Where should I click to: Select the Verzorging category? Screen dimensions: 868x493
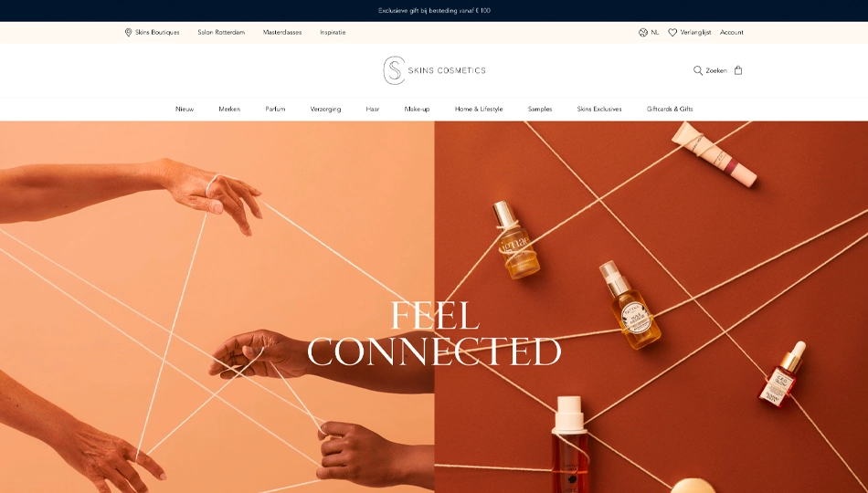point(325,109)
